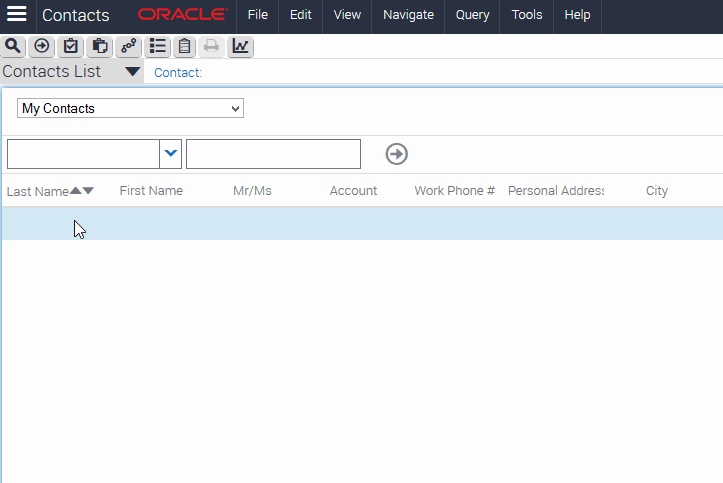
Task: Click the clipboard checkmark toolbar icon
Action: click(x=71, y=46)
